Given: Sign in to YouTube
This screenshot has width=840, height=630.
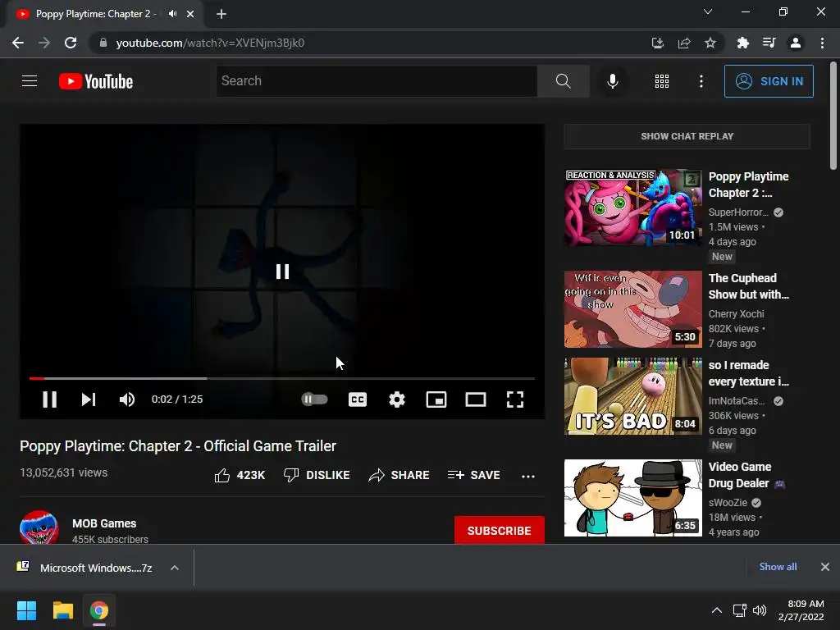Looking at the screenshot, I should click(769, 81).
